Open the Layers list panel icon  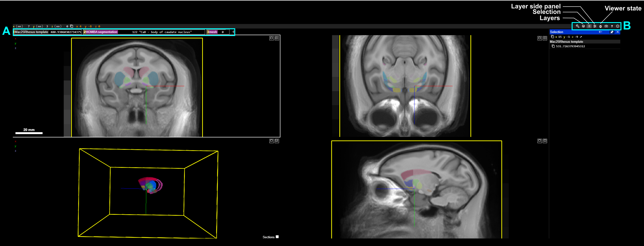pos(583,26)
